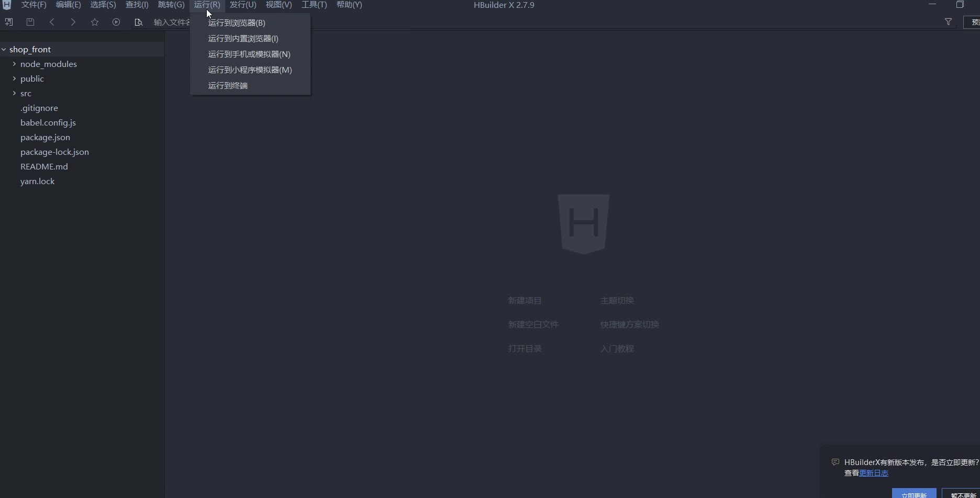Restore the HBuilder X window size
The height and width of the screenshot is (498, 980).
coord(960,5)
